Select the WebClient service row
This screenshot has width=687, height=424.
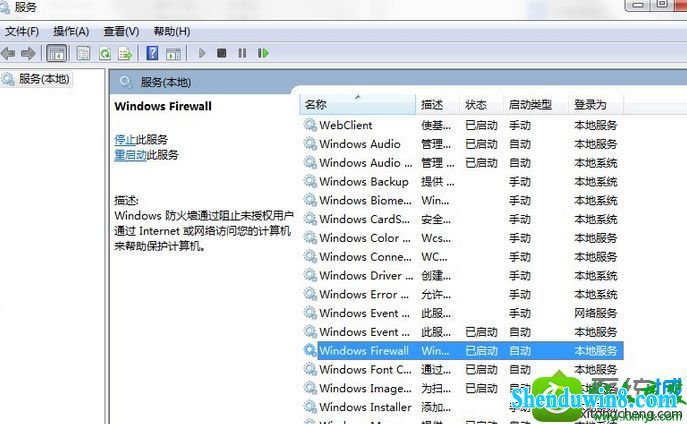point(462,125)
